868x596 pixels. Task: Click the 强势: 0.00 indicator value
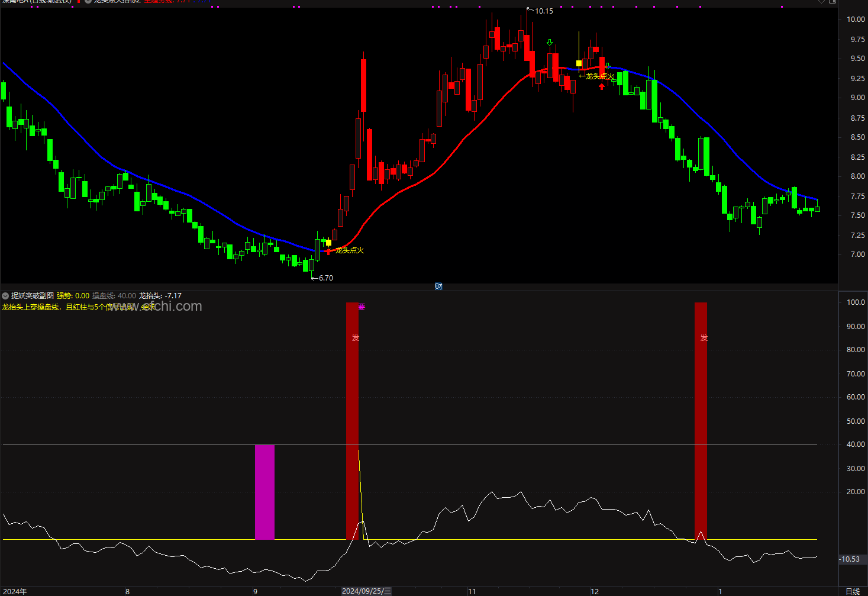pos(73,296)
